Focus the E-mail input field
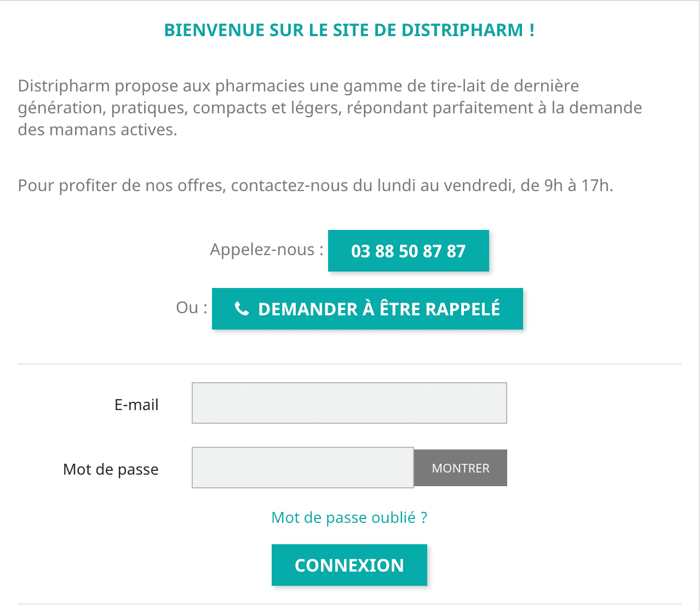The image size is (700, 611). tap(349, 403)
